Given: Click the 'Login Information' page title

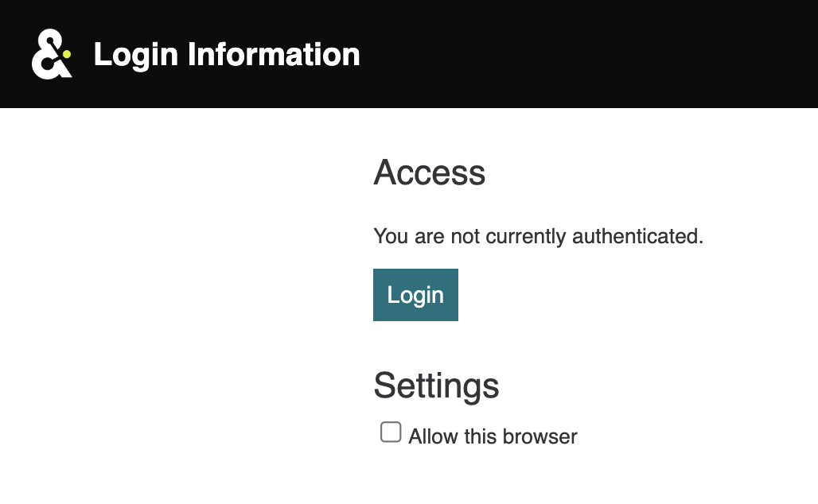Looking at the screenshot, I should click(x=227, y=55).
